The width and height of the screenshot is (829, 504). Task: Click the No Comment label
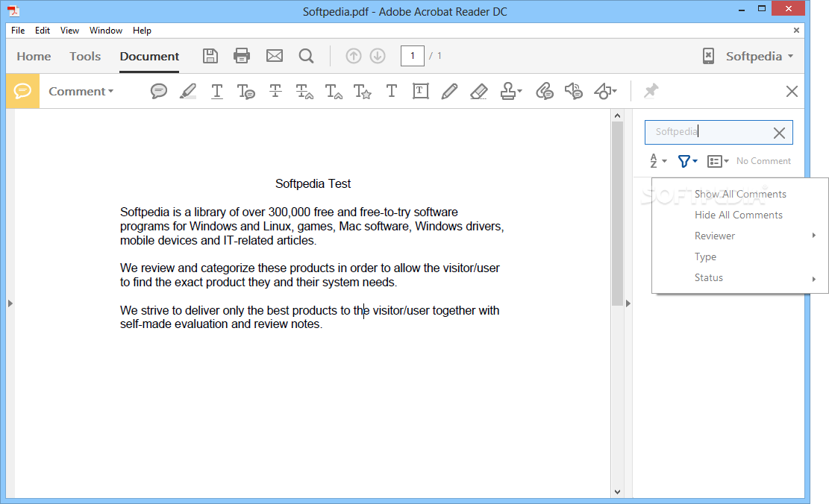(x=763, y=161)
